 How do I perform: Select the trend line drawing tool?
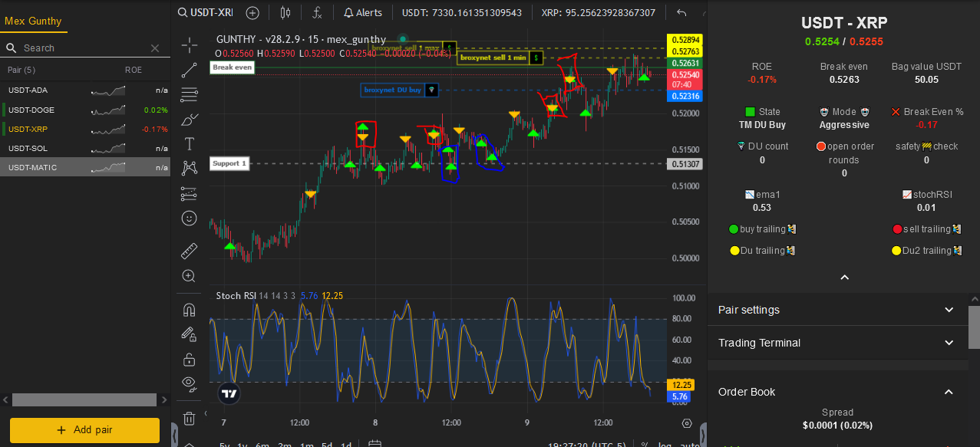click(x=189, y=71)
